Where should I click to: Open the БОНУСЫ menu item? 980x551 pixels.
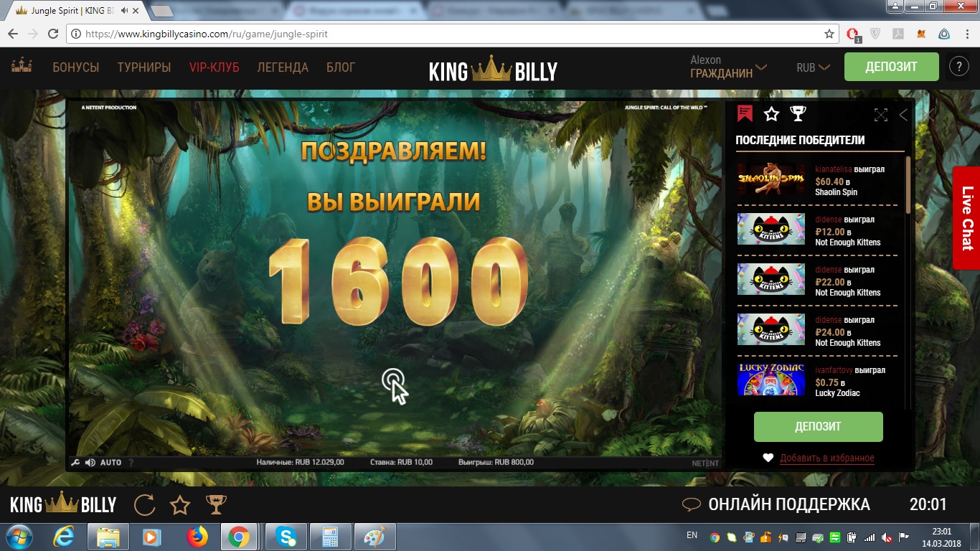point(75,67)
